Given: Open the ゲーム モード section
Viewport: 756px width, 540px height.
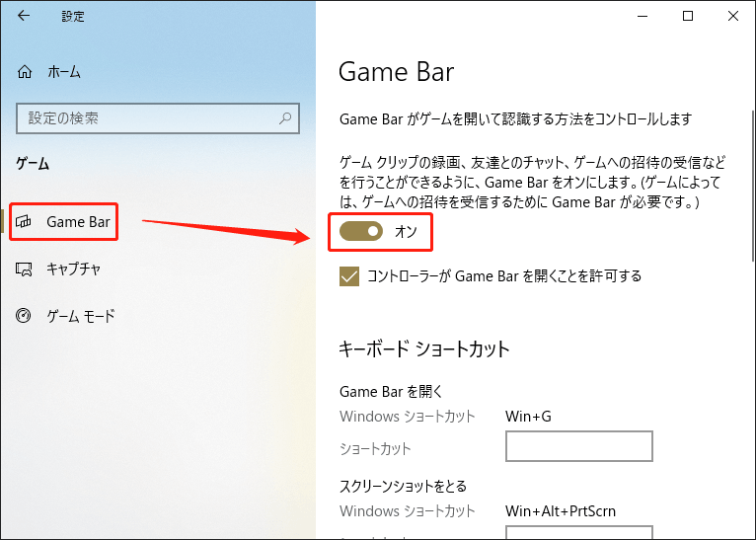Looking at the screenshot, I should tap(81, 316).
